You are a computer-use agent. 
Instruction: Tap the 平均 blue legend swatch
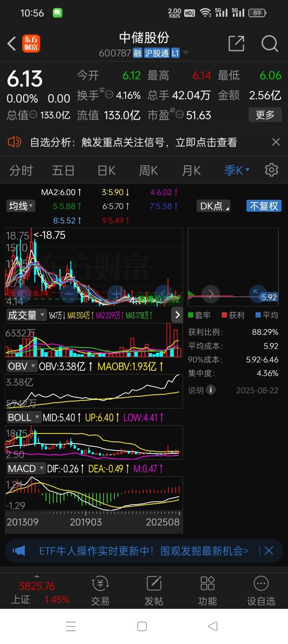pos(258,315)
